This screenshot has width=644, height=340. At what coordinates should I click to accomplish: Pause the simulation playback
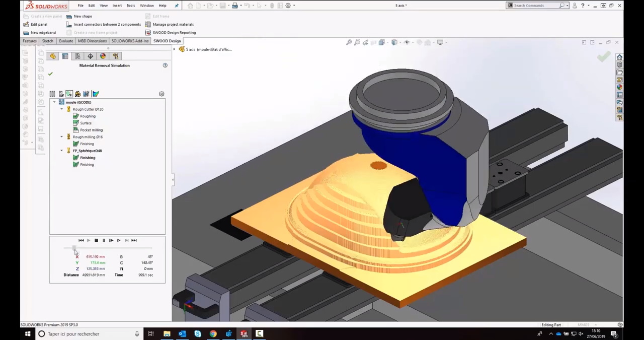[x=104, y=240]
